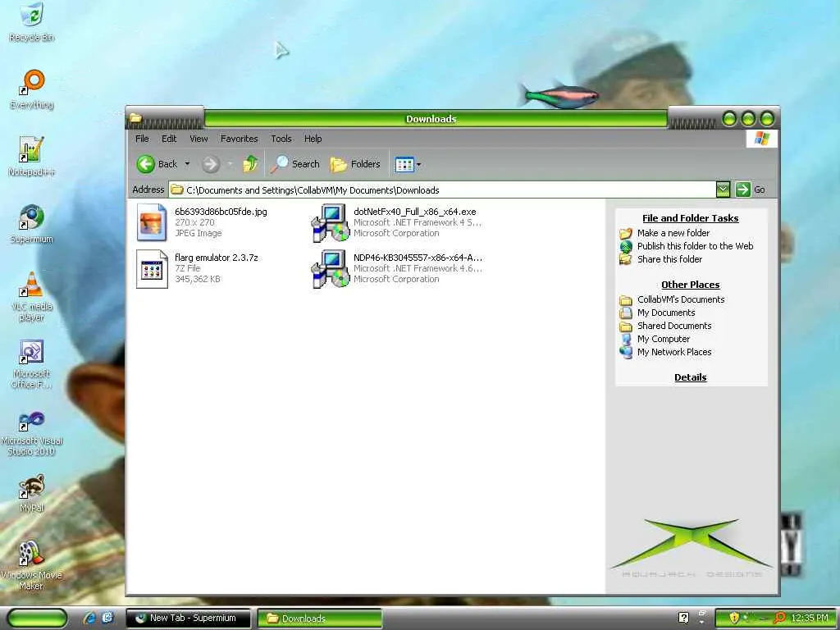Launch the Supermium browser shortcut
The width and height of the screenshot is (840, 630).
(x=32, y=224)
